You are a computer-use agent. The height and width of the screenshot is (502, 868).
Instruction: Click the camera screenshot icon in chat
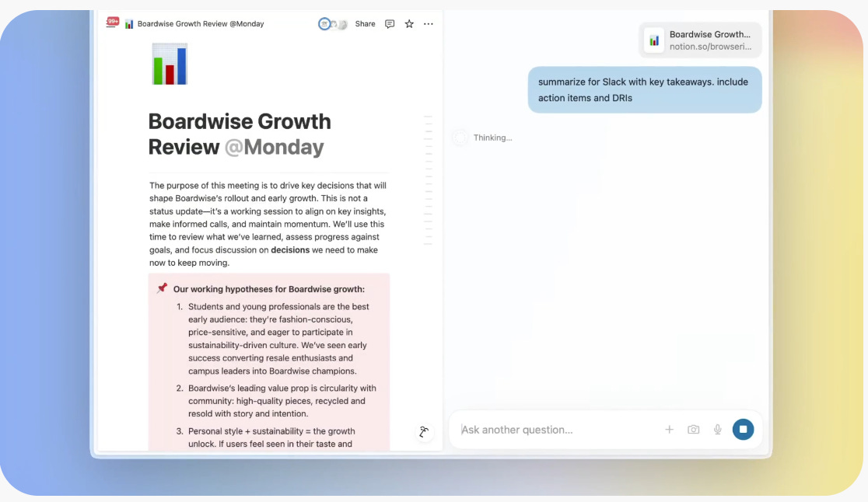[x=693, y=430]
